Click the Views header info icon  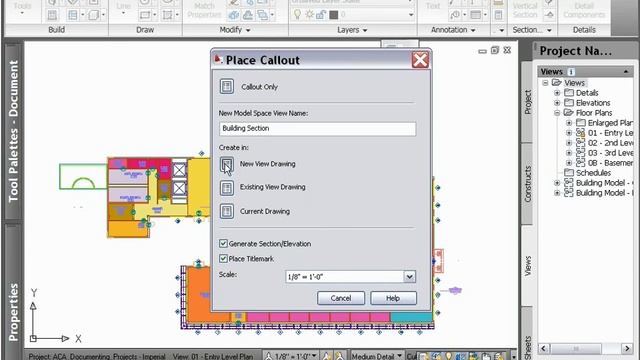coord(571,71)
